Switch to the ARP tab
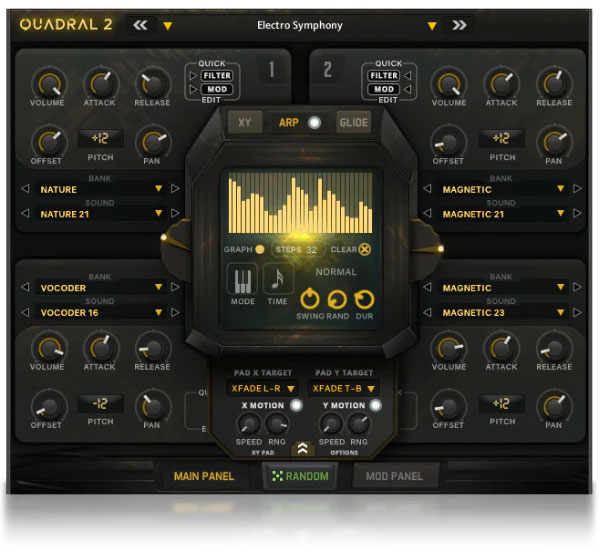The height and width of the screenshot is (550, 600). (289, 122)
